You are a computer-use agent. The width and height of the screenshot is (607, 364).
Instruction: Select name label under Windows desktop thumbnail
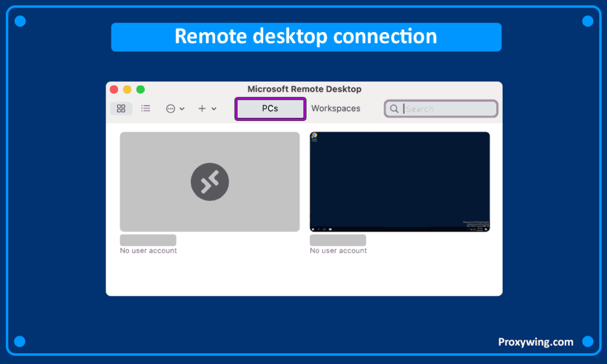(338, 240)
